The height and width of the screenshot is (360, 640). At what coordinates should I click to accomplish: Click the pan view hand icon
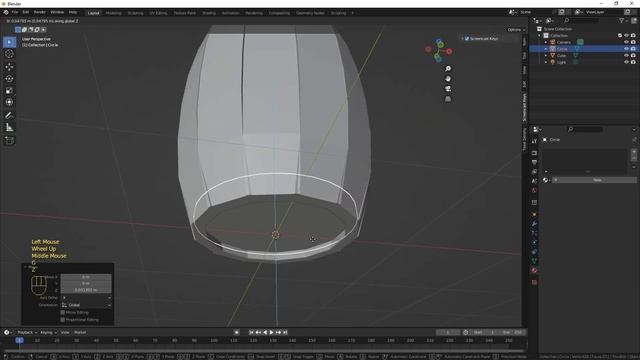coord(448,79)
